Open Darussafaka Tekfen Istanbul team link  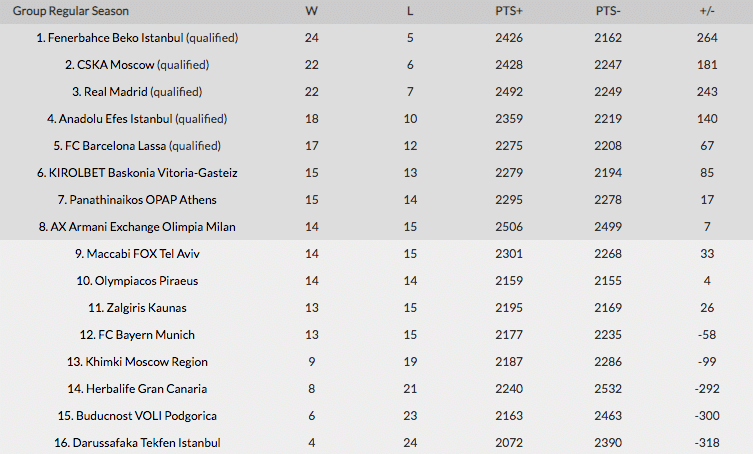[146, 442]
